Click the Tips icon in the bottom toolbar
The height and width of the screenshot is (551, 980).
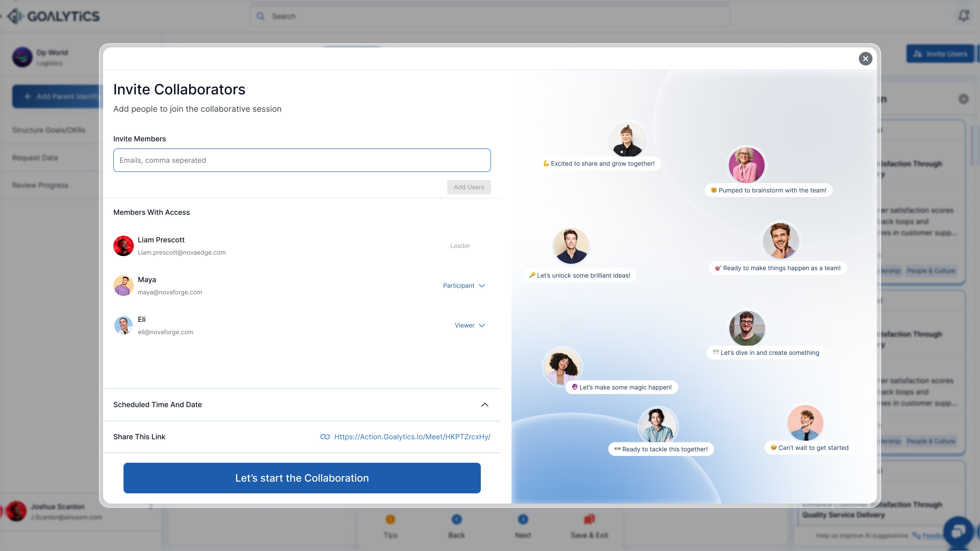[x=390, y=519]
